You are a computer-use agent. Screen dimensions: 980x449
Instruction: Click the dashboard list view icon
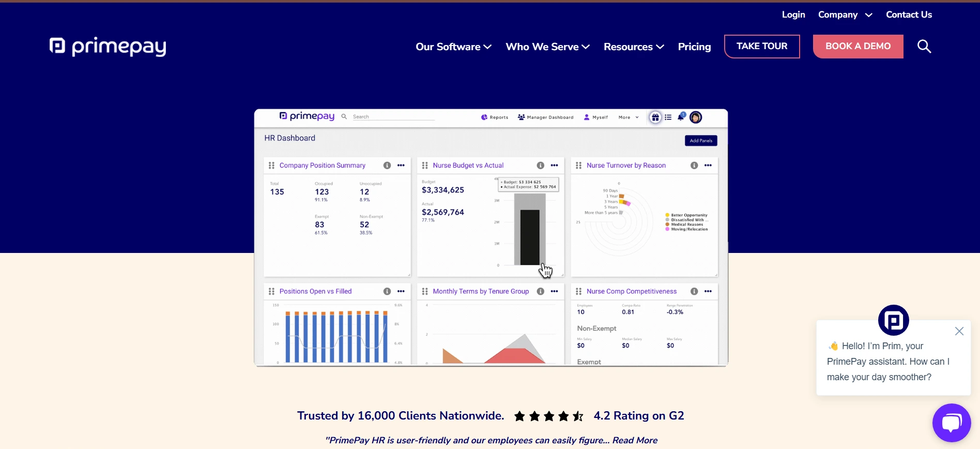[x=668, y=117]
